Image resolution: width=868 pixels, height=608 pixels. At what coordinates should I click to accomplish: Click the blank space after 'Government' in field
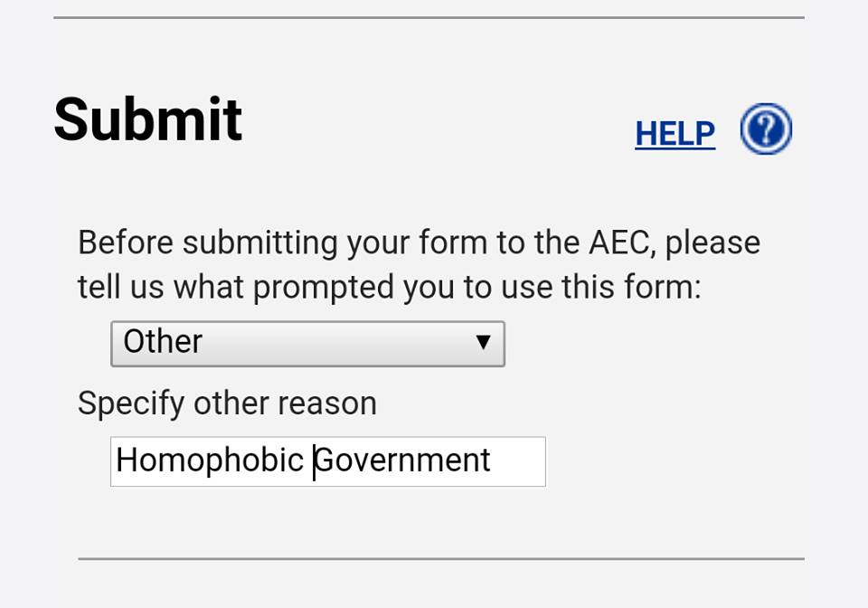coord(520,461)
